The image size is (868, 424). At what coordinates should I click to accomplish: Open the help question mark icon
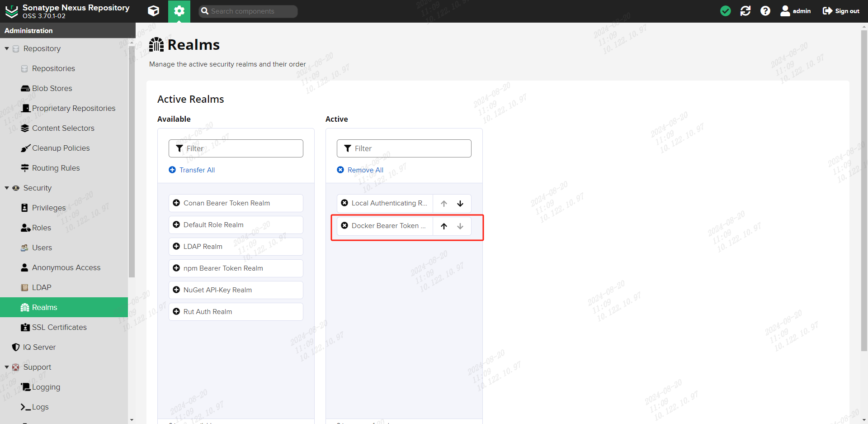(x=765, y=11)
